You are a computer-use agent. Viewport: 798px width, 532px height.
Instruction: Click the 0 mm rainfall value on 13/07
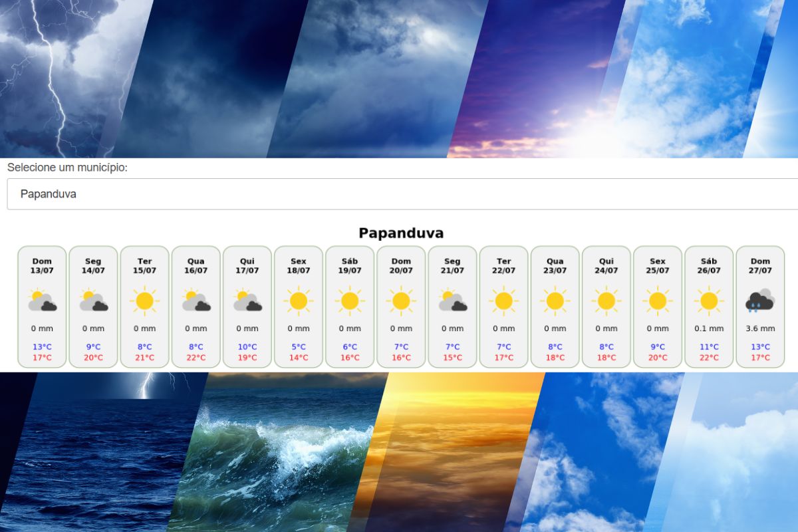coord(42,329)
